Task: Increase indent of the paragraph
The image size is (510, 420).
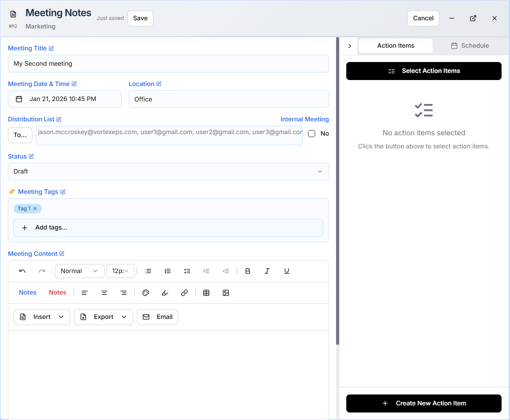Action: click(x=206, y=271)
